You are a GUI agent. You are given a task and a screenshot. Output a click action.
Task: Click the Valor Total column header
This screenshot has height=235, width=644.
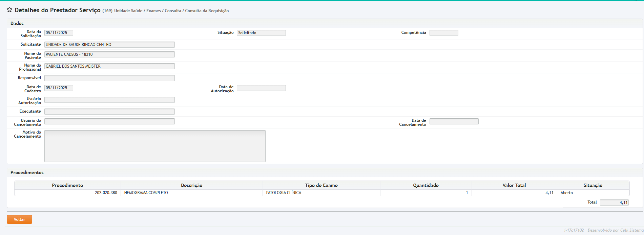pos(514,185)
